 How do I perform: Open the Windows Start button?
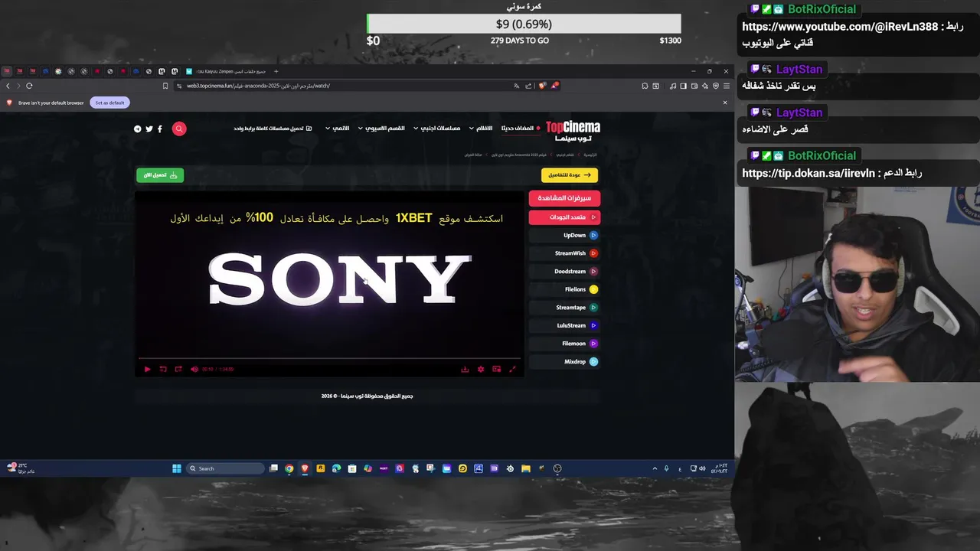pyautogui.click(x=177, y=468)
